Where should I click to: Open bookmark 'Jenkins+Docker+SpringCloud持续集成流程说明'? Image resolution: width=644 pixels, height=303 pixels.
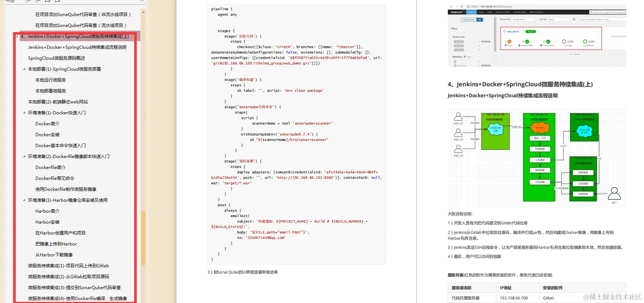(x=77, y=47)
